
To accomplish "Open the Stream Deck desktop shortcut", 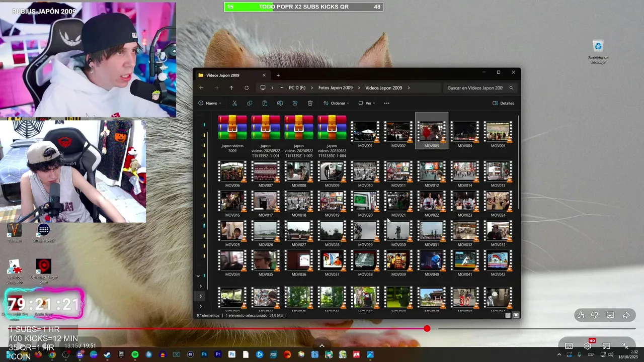I will coord(44,233).
